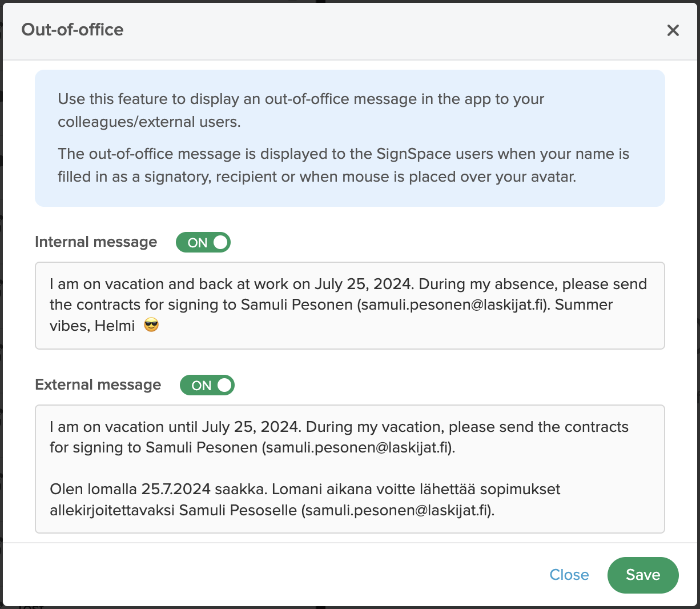Save the out-of-office settings
700x609 pixels.
pyautogui.click(x=643, y=575)
